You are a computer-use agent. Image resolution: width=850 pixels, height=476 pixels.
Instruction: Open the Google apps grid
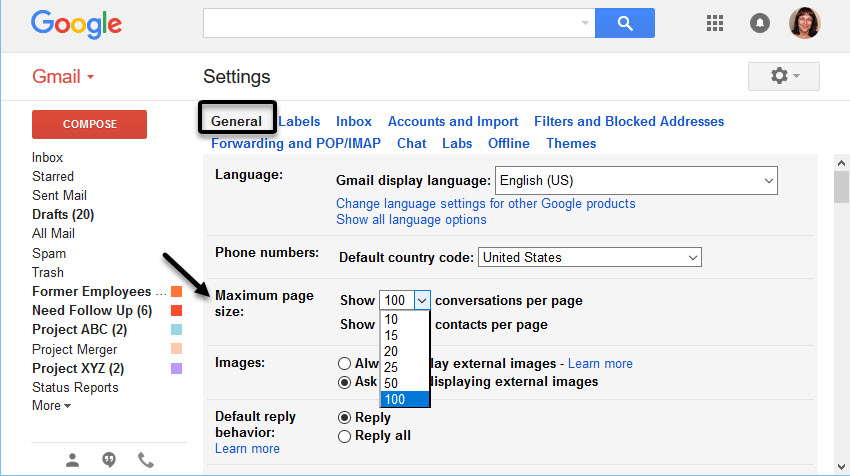pyautogui.click(x=714, y=23)
